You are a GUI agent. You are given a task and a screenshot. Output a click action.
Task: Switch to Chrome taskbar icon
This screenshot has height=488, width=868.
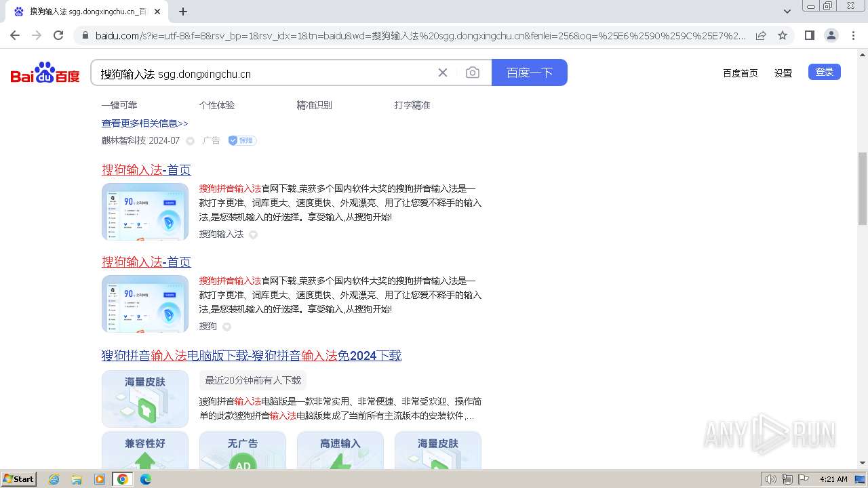(123, 479)
